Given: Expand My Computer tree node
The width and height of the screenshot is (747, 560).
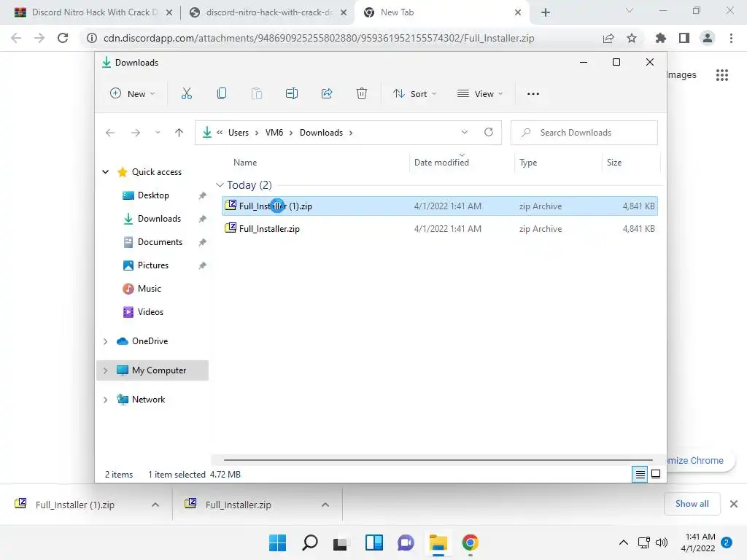Looking at the screenshot, I should point(105,370).
